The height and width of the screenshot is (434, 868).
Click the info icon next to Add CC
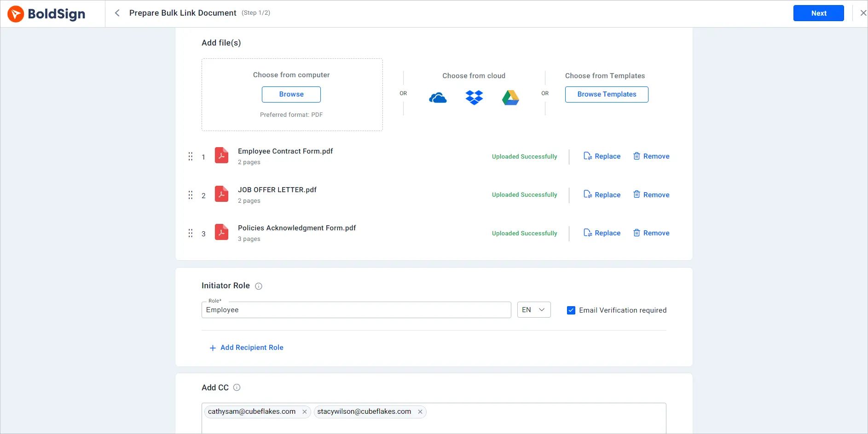pos(237,388)
